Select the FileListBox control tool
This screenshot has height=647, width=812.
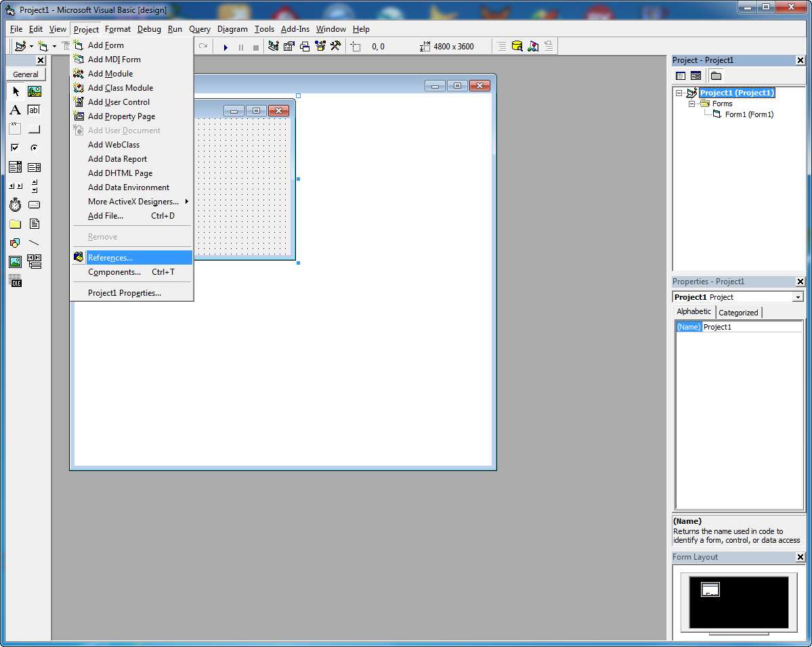[34, 224]
